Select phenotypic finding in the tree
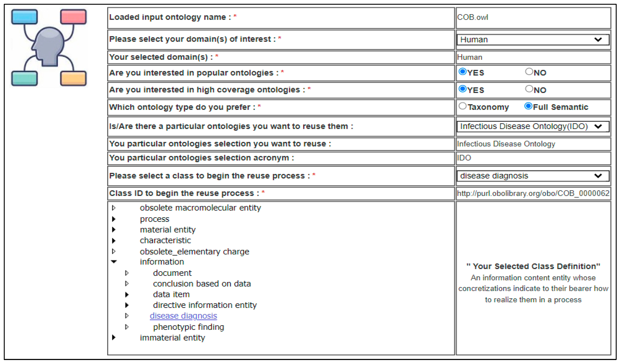 188,327
